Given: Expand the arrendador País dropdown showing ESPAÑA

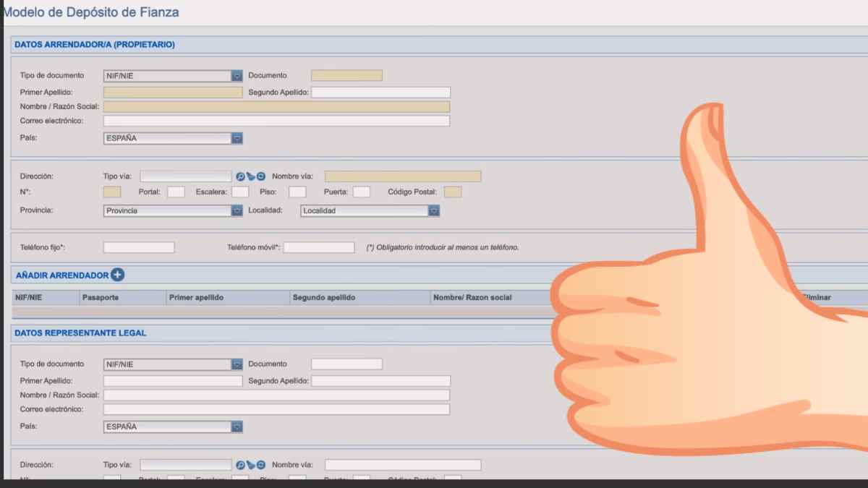Looking at the screenshot, I should (x=237, y=138).
